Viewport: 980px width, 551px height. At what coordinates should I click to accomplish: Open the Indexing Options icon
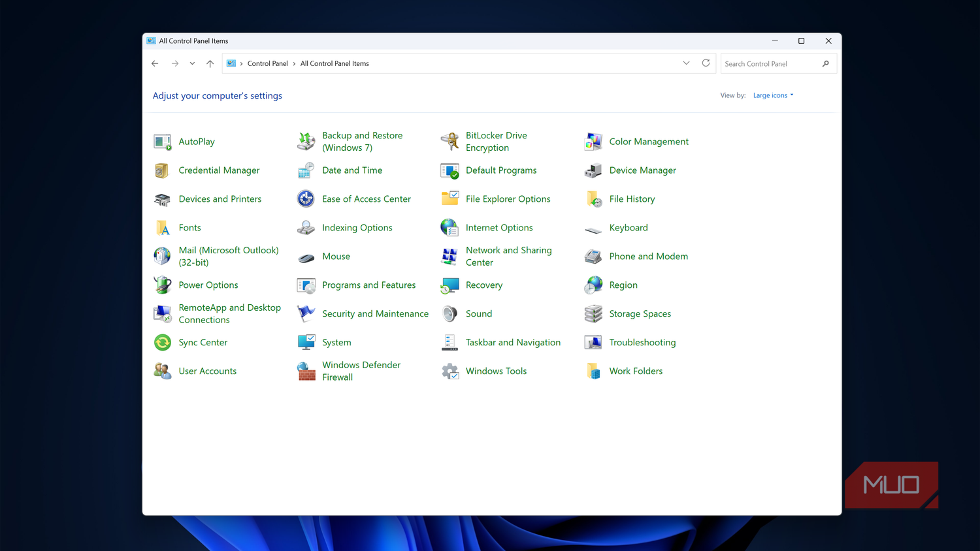(x=306, y=228)
